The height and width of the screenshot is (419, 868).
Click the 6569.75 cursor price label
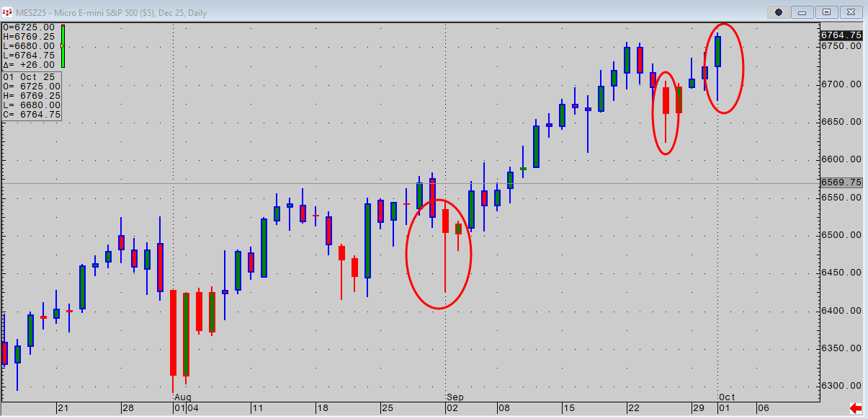click(x=841, y=182)
